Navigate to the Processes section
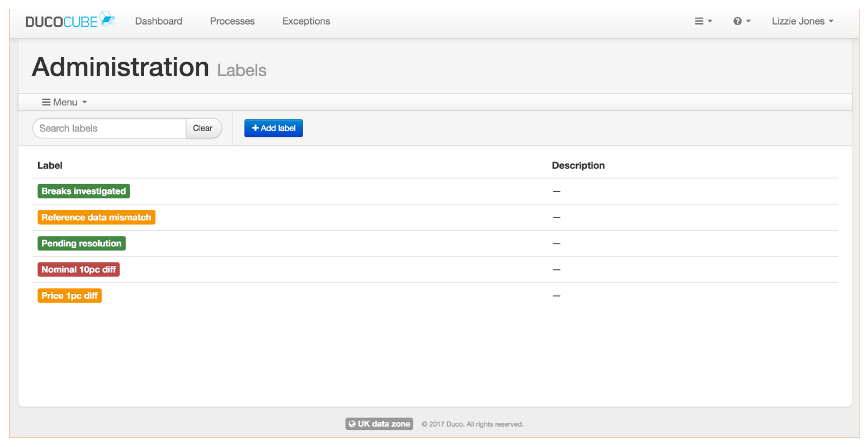The image size is (868, 447). (x=232, y=20)
